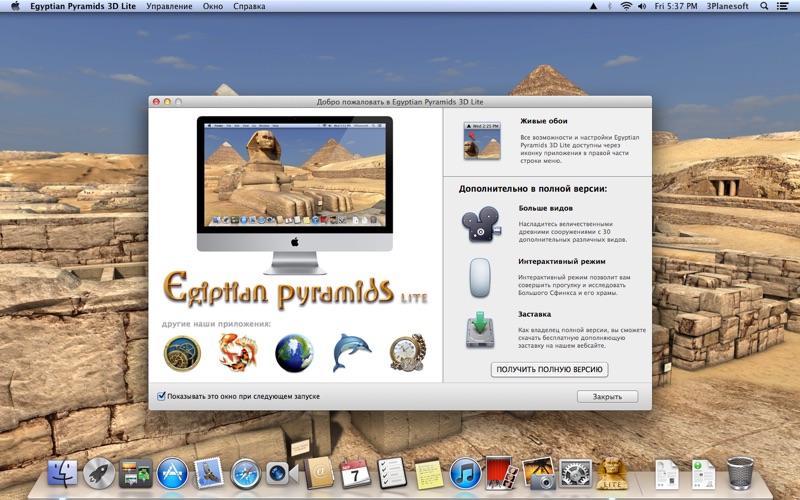The width and height of the screenshot is (800, 500).
Task: Click the dolphin app icon
Action: pyautogui.click(x=352, y=352)
